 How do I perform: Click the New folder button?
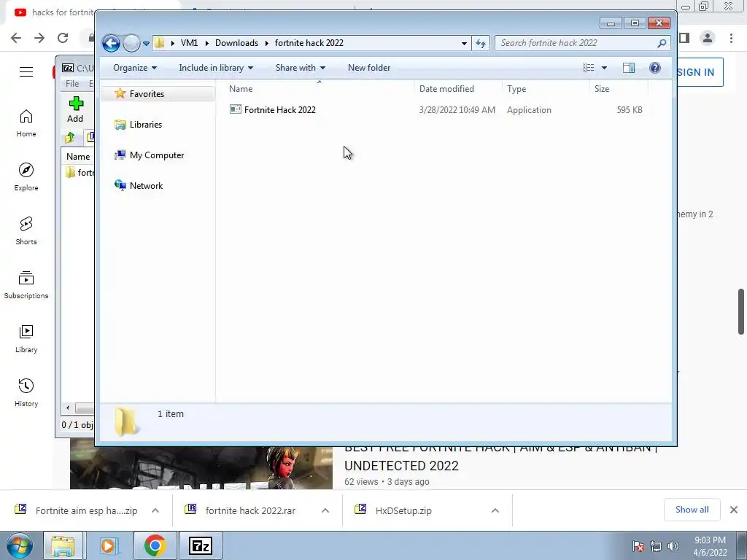point(369,68)
